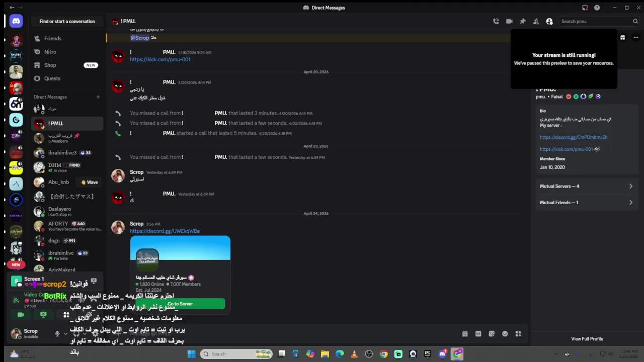Open the Shop tab

[67, 65]
